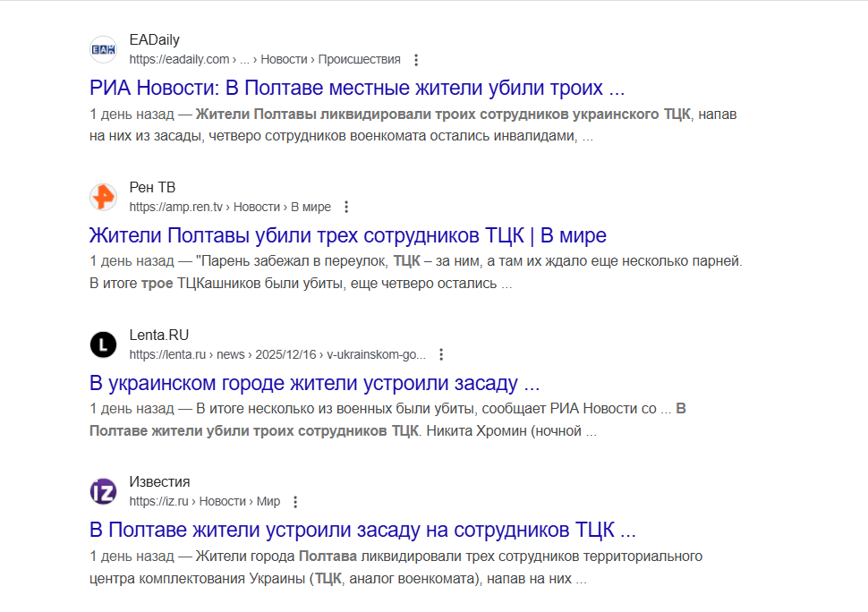
Task: Open three-dot menu for the Lenta.RU result
Action: click(x=440, y=354)
